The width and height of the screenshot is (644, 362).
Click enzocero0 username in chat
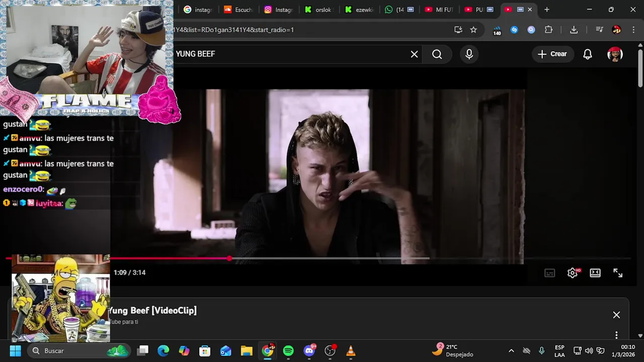pyautogui.click(x=23, y=190)
